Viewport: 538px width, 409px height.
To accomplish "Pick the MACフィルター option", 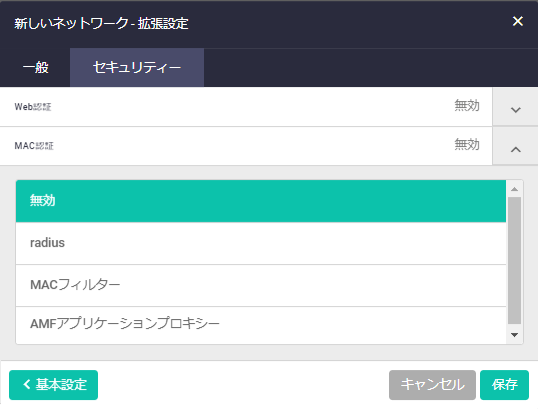I will pyautogui.click(x=261, y=285).
